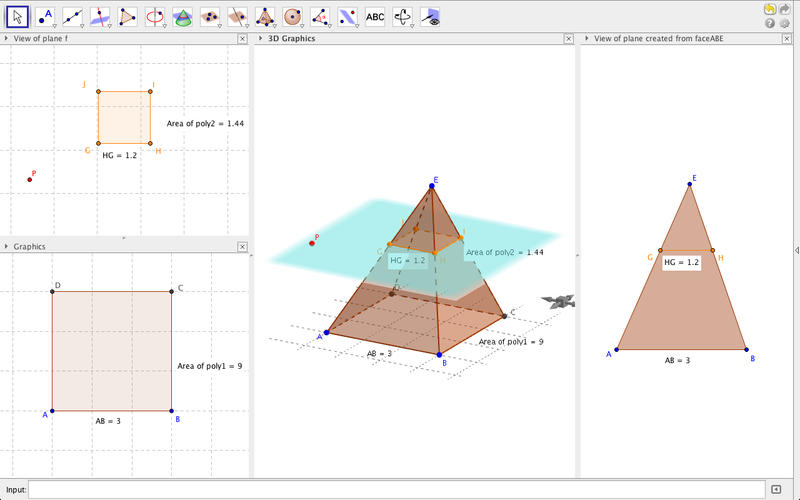800x500 pixels.
Task: Open the settings gear icon
Action: (785, 23)
